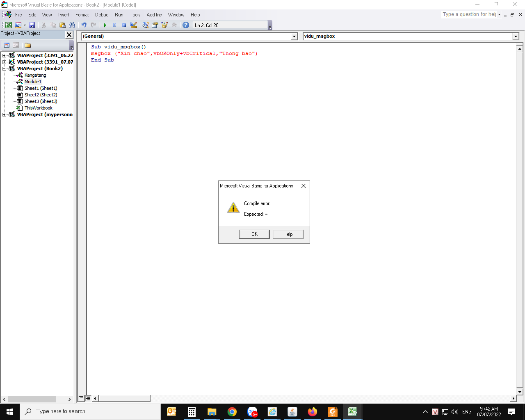Viewport: 525px width, 420px height.
Task: Select Sheet3 (Sheet3) in the project tree
Action: point(41,101)
